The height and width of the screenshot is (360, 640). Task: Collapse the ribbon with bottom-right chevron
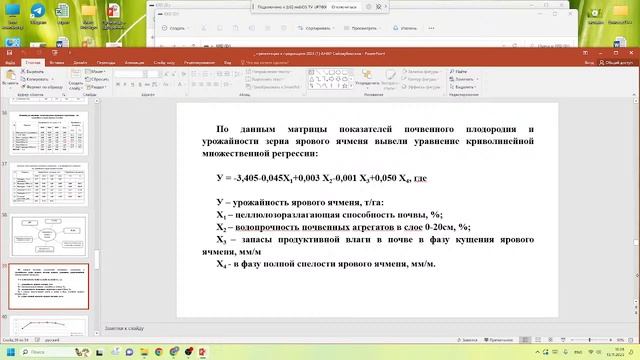(x=634, y=95)
